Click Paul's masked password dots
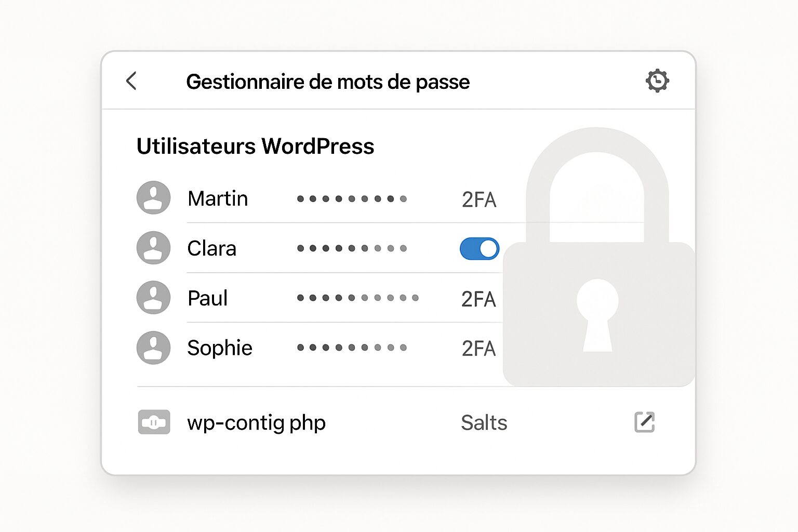The image size is (798, 532). pyautogui.click(x=357, y=298)
